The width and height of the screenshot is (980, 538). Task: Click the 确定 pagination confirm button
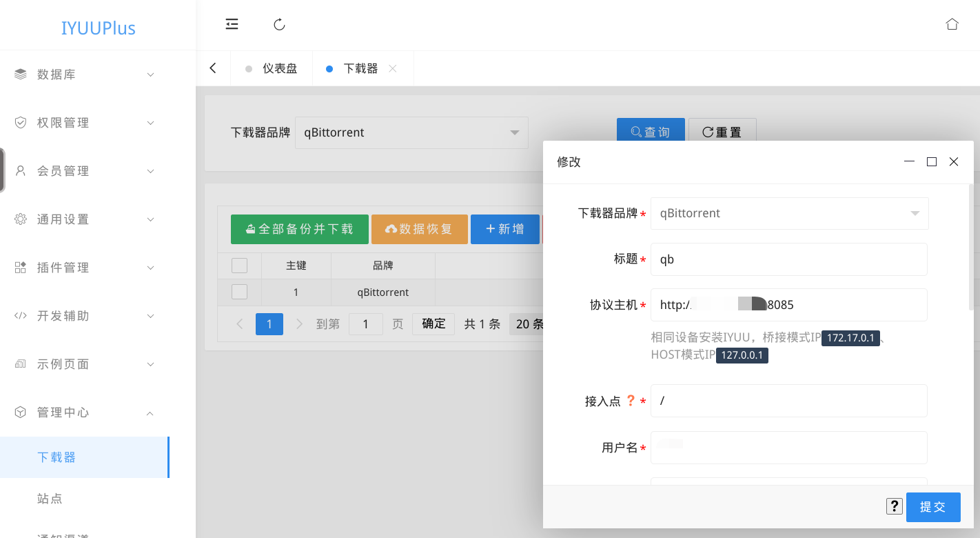click(x=433, y=324)
